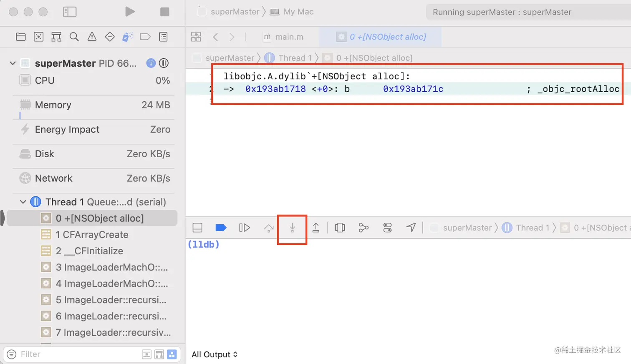Click Thread 1 in debug bar breadcrumb
Viewport: 631px width, 364px height.
526,228
